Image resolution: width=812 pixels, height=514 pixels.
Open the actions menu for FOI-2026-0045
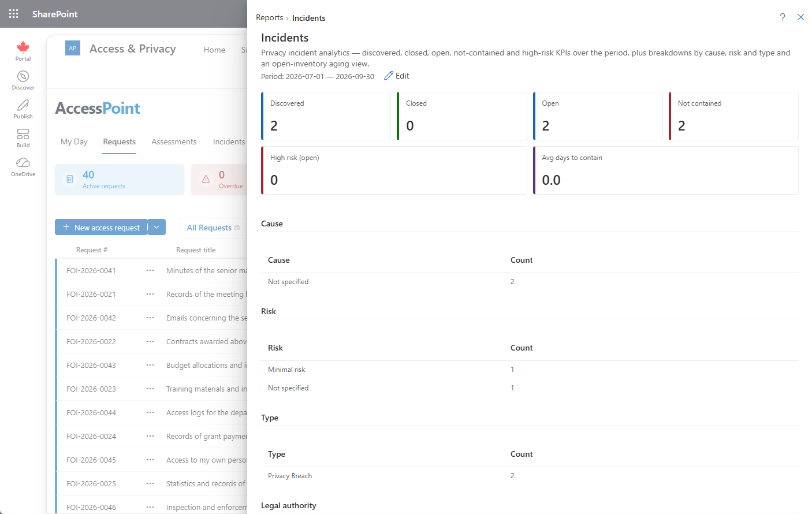150,460
